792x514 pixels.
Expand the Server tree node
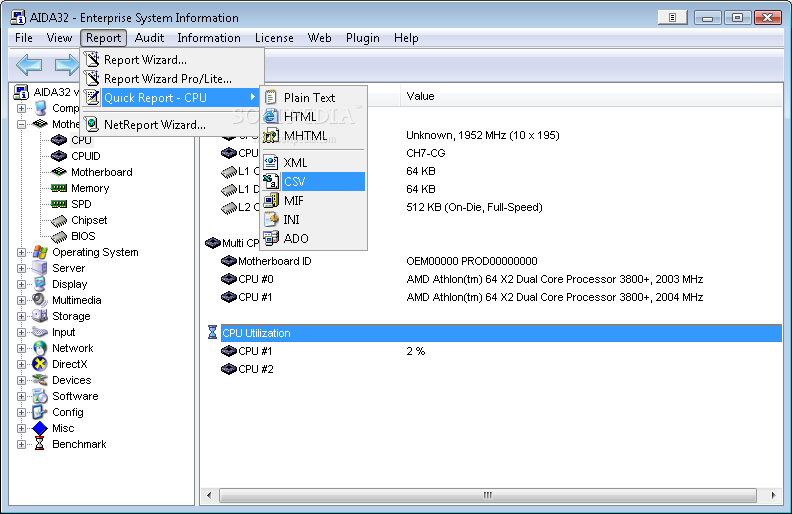point(21,268)
